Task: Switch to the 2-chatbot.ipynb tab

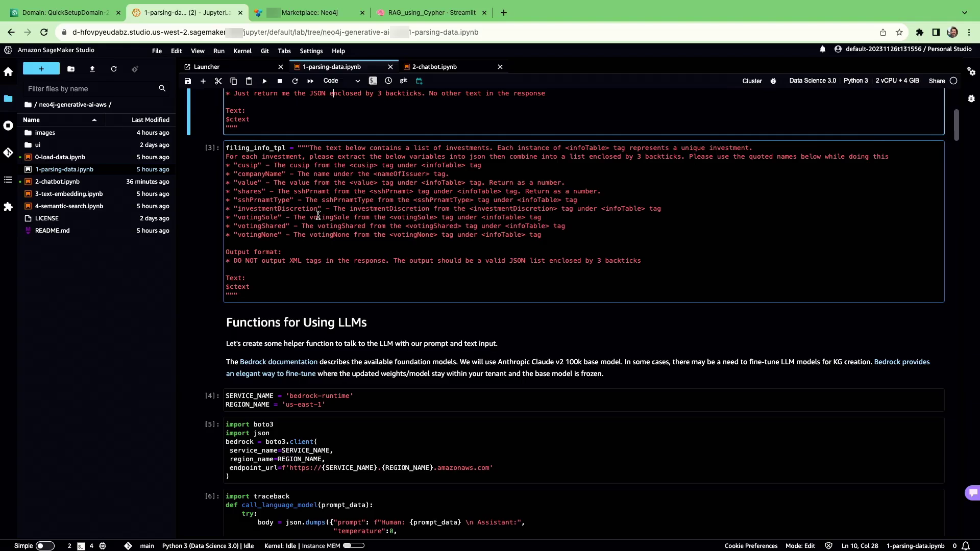Action: pos(434,67)
